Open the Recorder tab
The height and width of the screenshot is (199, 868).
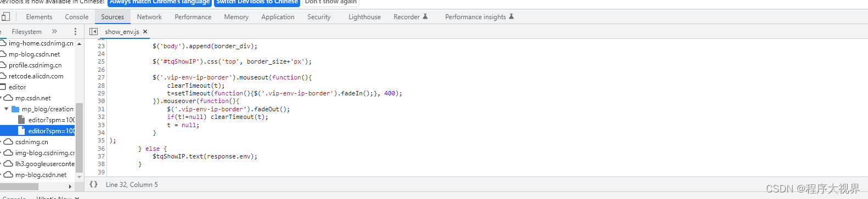click(x=410, y=17)
